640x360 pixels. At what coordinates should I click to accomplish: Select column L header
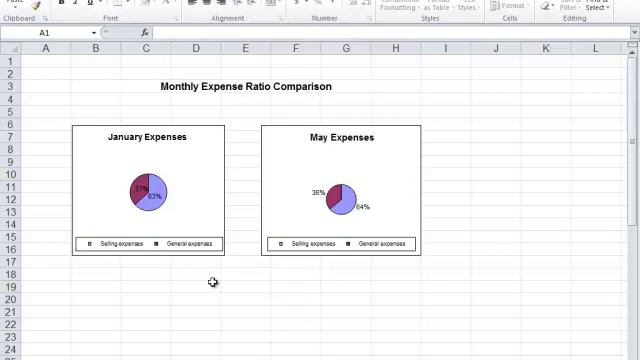(596, 49)
